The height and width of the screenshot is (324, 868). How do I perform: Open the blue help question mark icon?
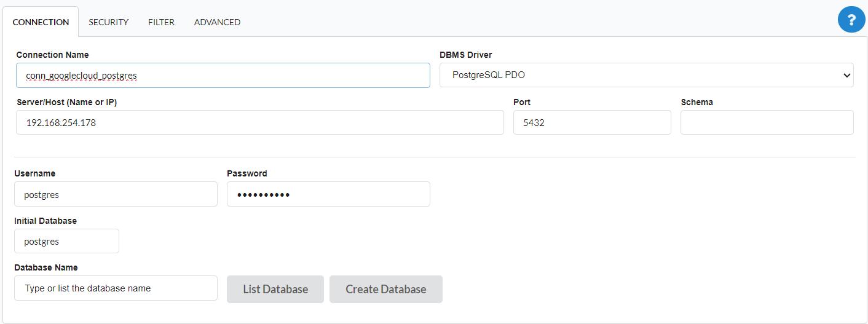851,19
